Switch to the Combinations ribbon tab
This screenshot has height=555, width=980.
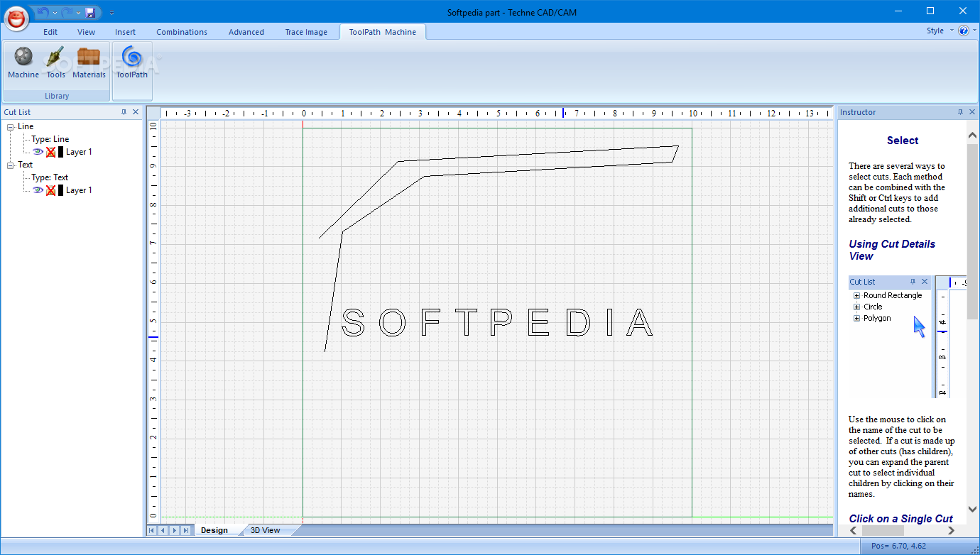tap(182, 32)
